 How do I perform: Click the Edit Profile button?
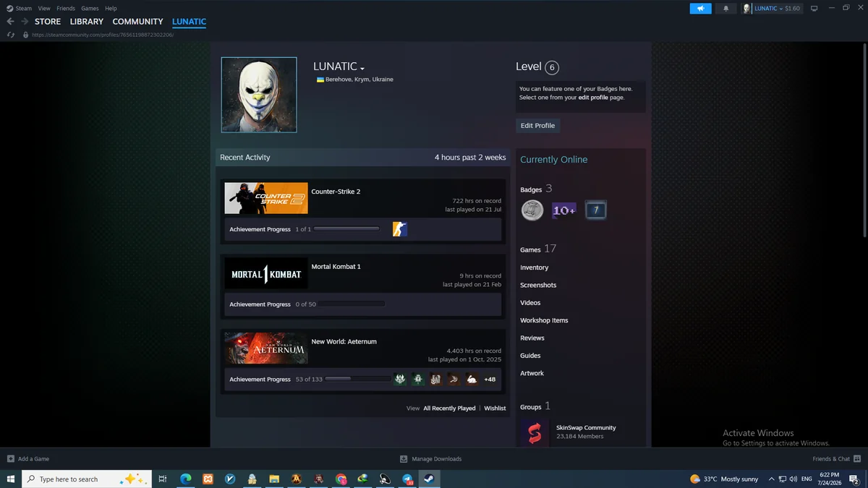click(x=537, y=126)
